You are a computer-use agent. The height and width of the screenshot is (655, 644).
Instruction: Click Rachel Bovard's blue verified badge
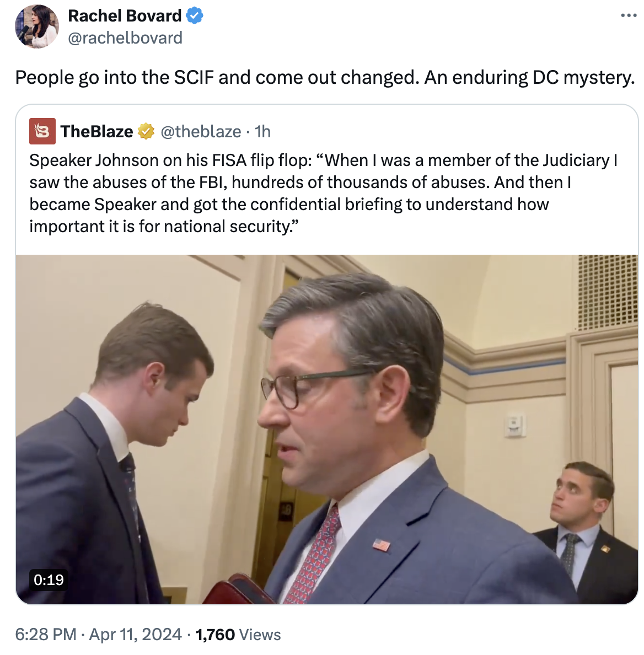pyautogui.click(x=194, y=16)
